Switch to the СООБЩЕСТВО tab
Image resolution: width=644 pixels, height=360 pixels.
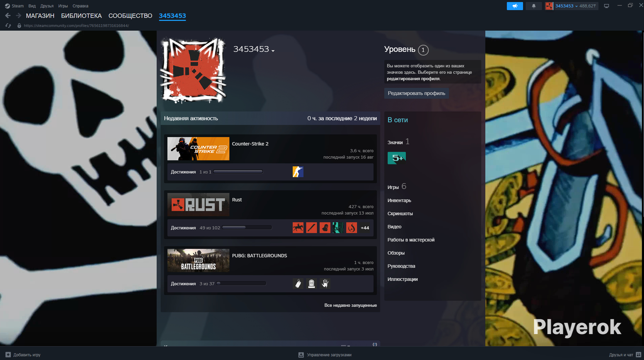[130, 16]
